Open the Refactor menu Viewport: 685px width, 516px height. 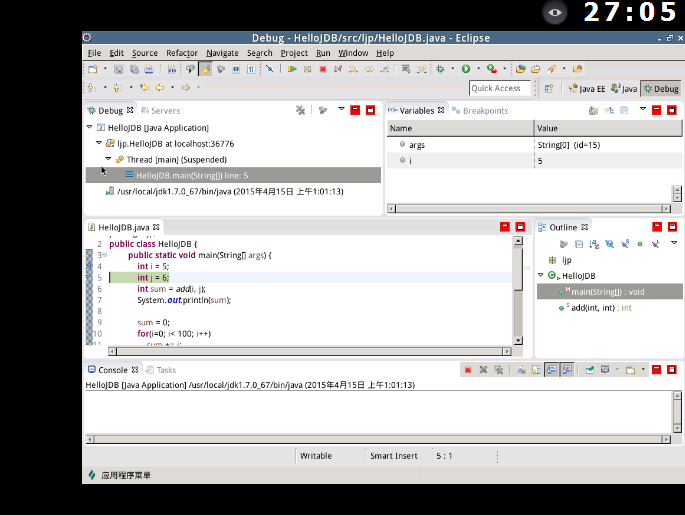(x=182, y=53)
